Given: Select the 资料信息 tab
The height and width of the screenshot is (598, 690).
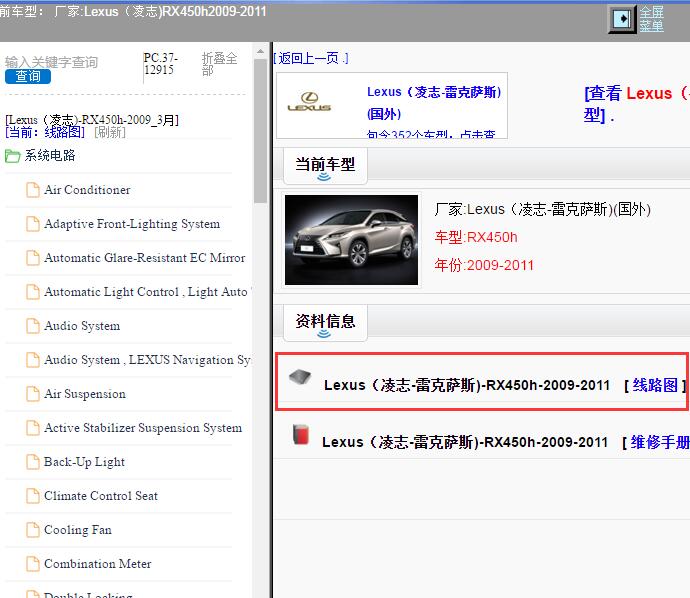Looking at the screenshot, I should 325,322.
